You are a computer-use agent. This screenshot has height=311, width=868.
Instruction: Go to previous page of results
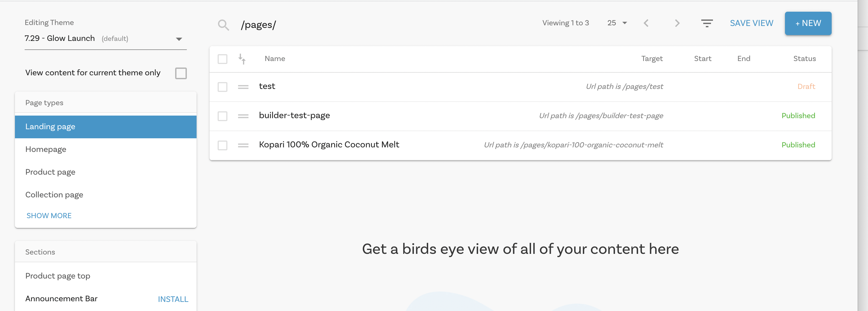[x=646, y=23]
